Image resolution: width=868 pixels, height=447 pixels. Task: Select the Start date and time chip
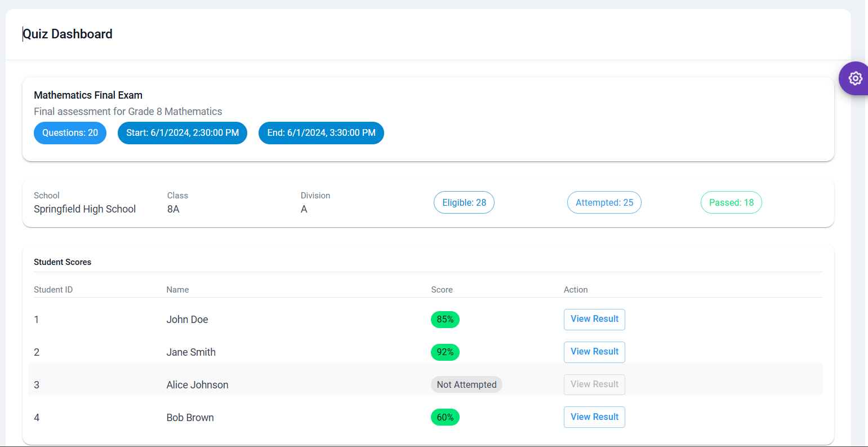point(182,133)
